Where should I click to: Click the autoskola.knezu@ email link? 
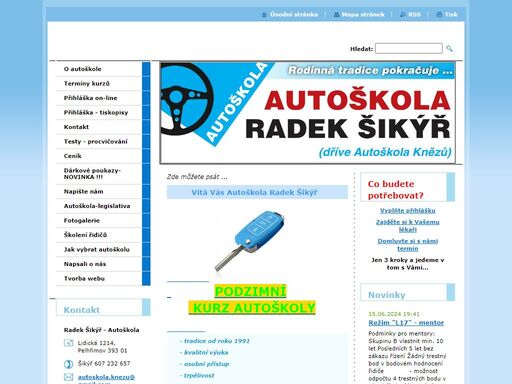[x=106, y=377]
